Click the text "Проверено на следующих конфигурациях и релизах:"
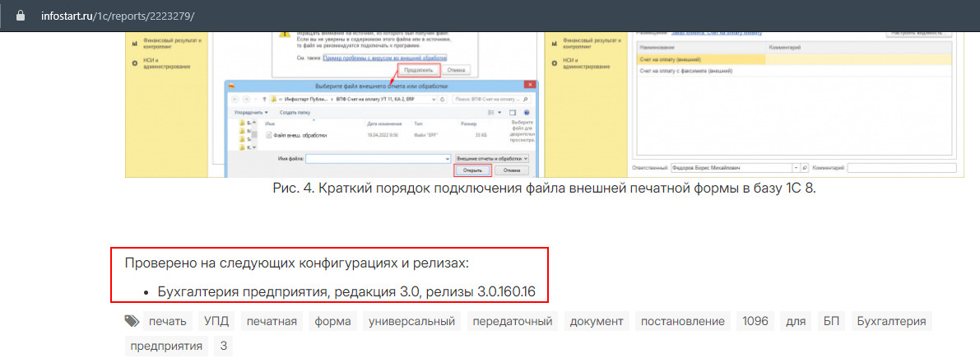The image size is (980, 363). [297, 263]
